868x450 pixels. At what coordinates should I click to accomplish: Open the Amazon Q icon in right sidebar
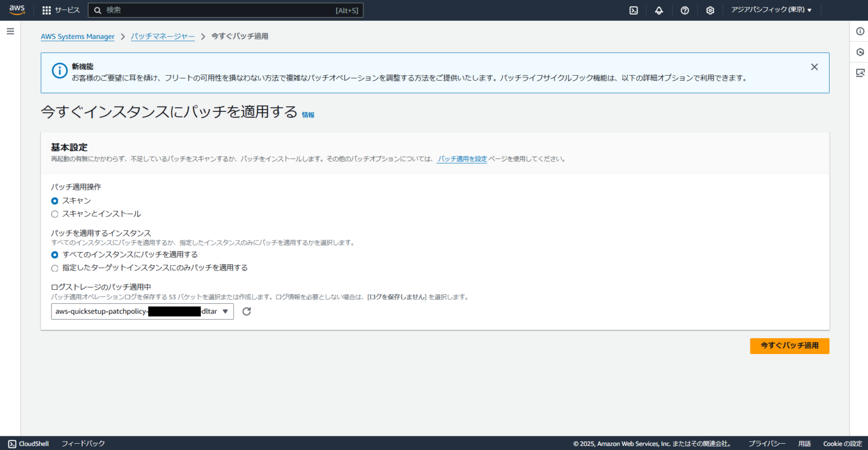pyautogui.click(x=859, y=52)
